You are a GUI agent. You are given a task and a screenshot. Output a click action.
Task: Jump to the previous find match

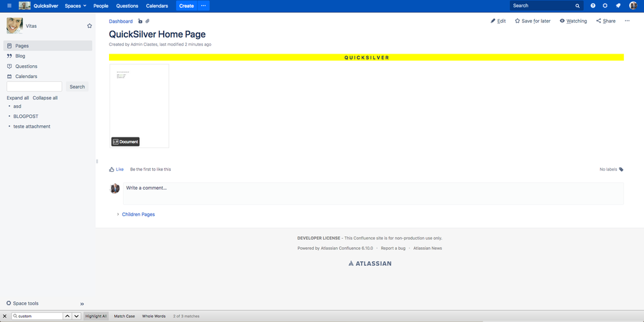point(67,316)
